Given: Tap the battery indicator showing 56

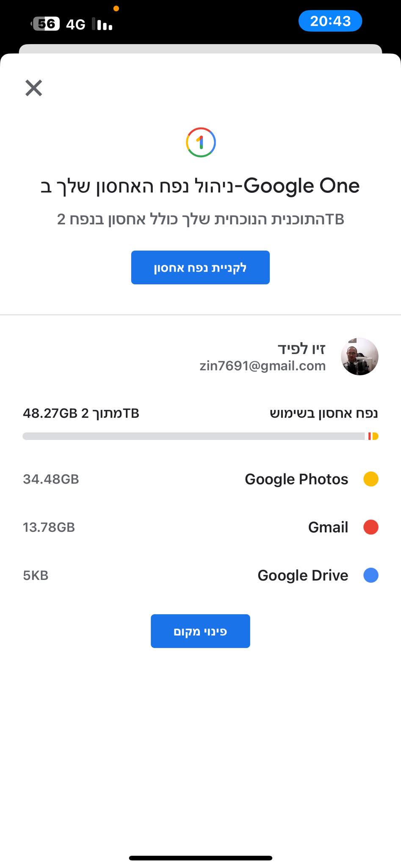Looking at the screenshot, I should (x=46, y=24).
